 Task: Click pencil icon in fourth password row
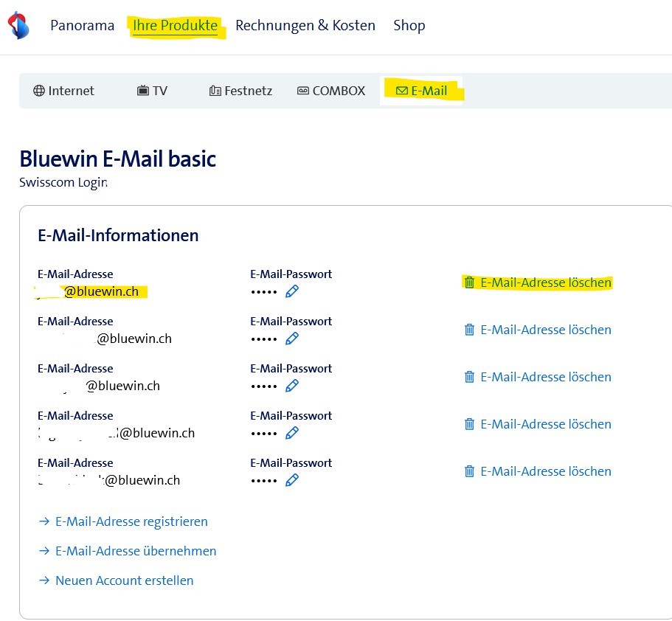coord(292,433)
